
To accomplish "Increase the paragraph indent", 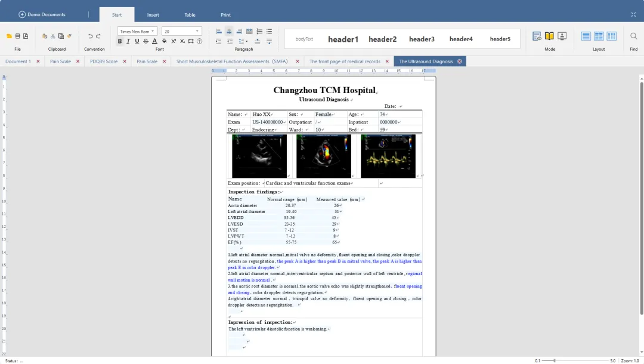I will point(218,41).
